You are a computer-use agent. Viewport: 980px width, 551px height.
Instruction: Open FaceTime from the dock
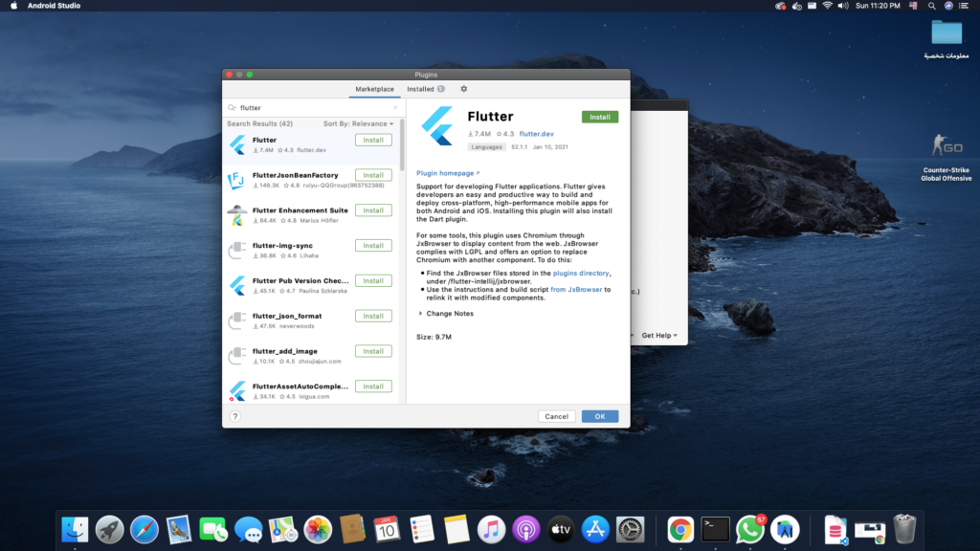click(x=213, y=530)
